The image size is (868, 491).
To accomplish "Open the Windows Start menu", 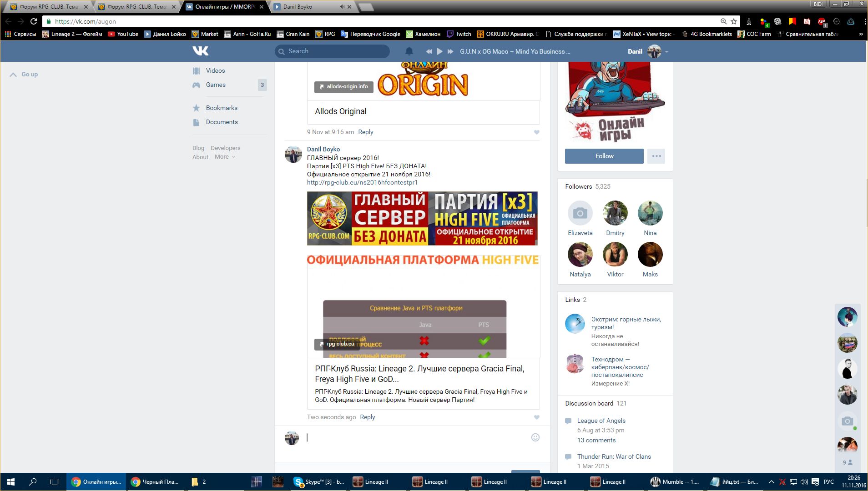I will click(x=11, y=482).
